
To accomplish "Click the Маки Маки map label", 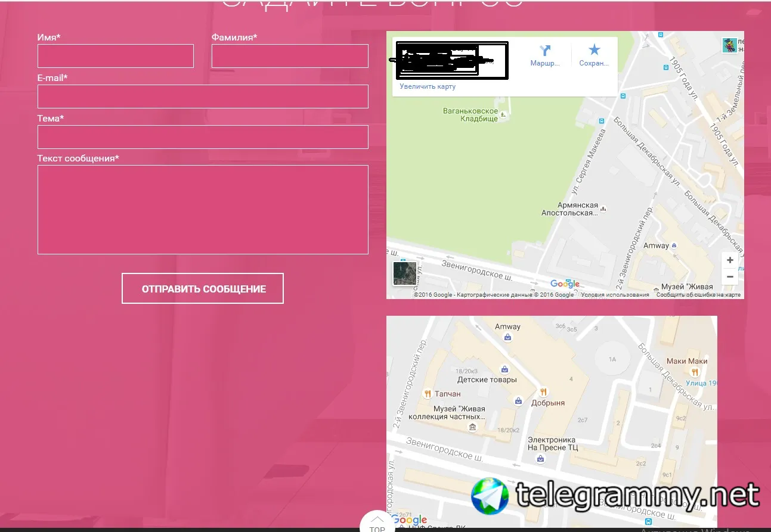I will click(x=687, y=361).
